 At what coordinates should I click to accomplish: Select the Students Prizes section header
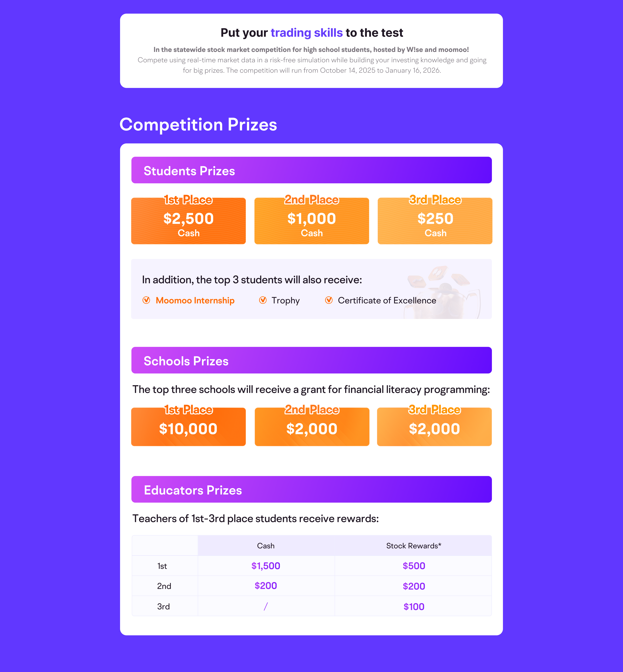pyautogui.click(x=311, y=170)
